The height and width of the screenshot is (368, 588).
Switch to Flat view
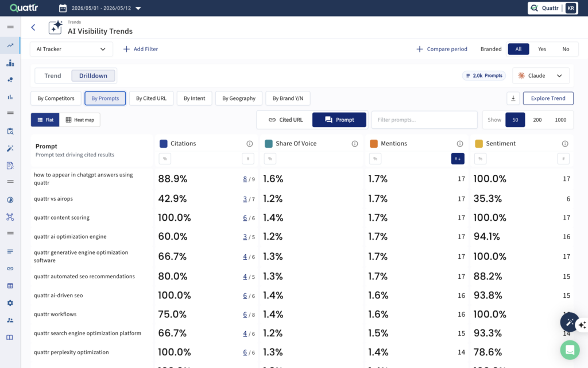(x=45, y=120)
